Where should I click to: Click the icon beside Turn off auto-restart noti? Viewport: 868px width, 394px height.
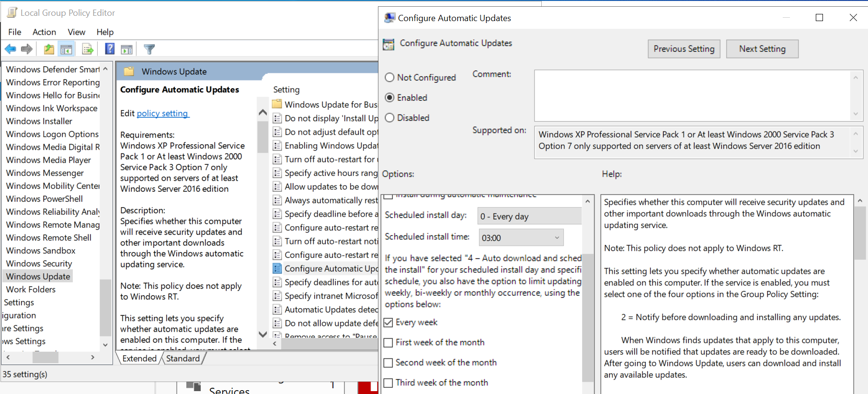tap(277, 241)
